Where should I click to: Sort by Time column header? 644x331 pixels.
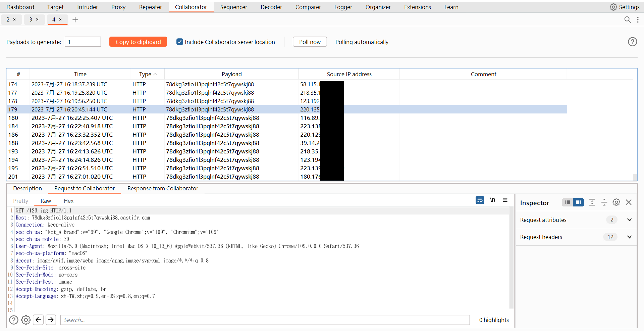point(80,74)
